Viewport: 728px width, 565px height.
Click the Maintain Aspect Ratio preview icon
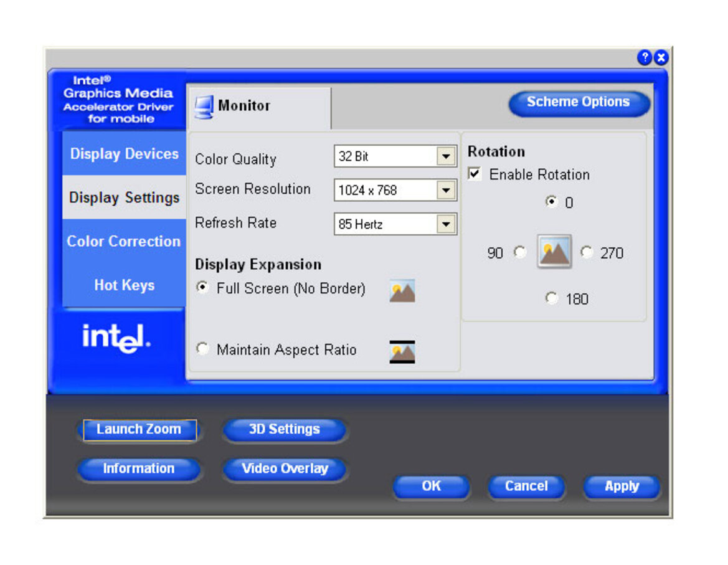402,351
